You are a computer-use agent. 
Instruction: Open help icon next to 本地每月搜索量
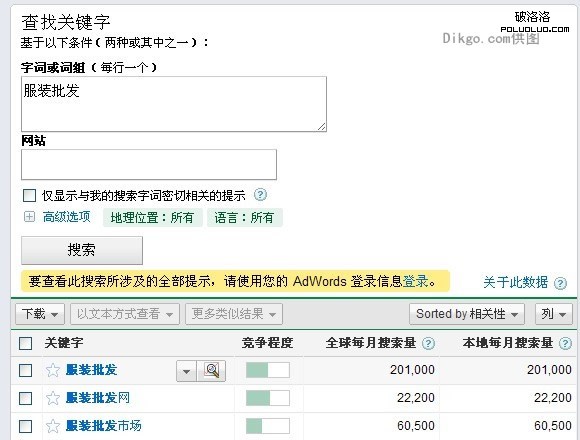565,343
